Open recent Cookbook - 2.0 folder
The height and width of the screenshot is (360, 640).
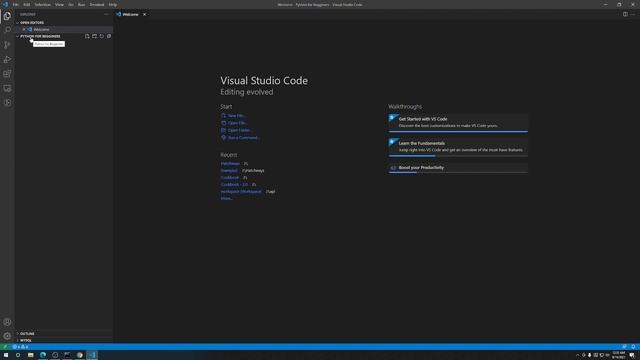(234, 184)
